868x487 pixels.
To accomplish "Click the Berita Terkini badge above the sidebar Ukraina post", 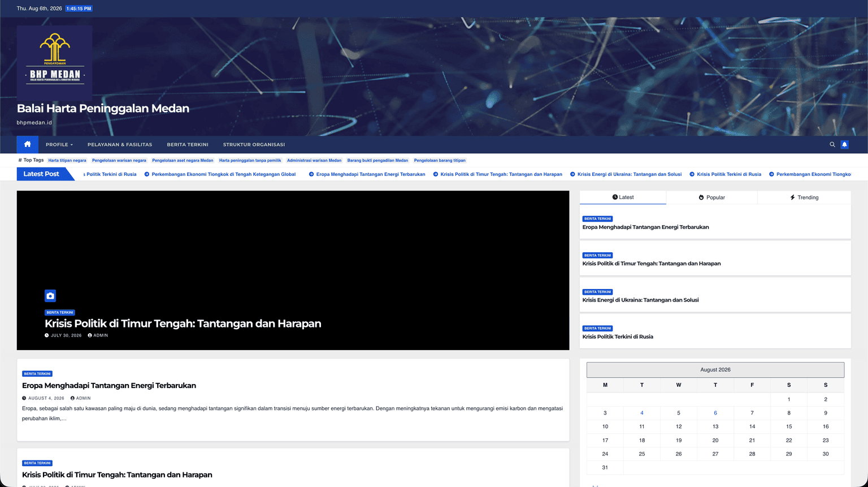I will 597,292.
